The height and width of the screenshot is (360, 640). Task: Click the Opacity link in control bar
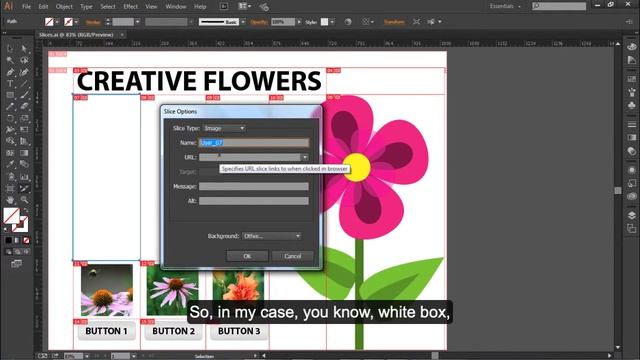pyautogui.click(x=259, y=22)
